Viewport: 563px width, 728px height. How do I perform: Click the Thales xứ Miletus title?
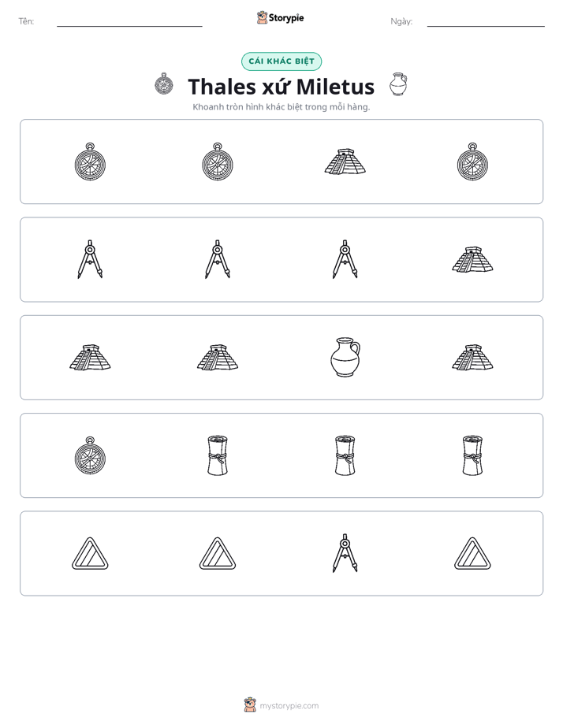tap(281, 87)
